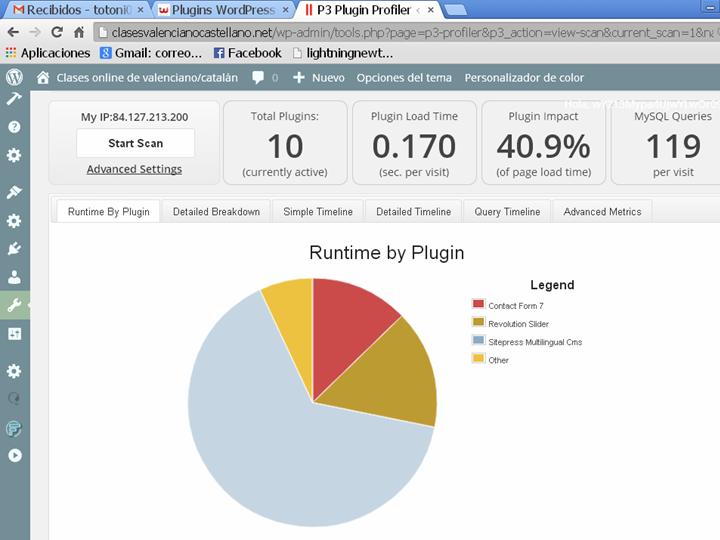Open site home icon in admin bar
The image size is (720, 540).
(43, 78)
